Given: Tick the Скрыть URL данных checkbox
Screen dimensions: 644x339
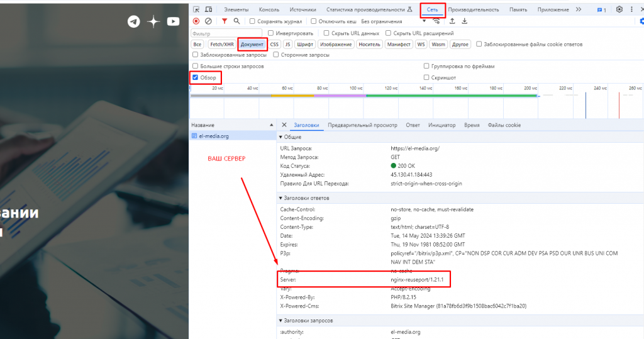Looking at the screenshot, I should coord(326,33).
